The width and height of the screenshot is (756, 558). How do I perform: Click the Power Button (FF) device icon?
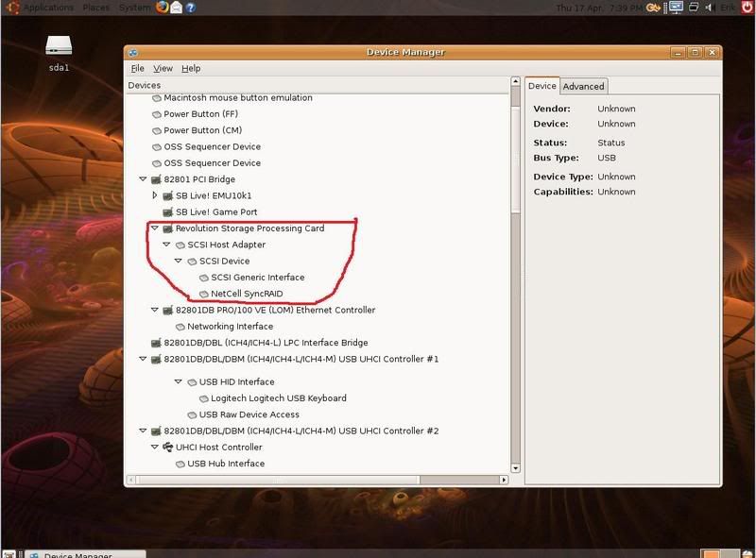point(157,114)
